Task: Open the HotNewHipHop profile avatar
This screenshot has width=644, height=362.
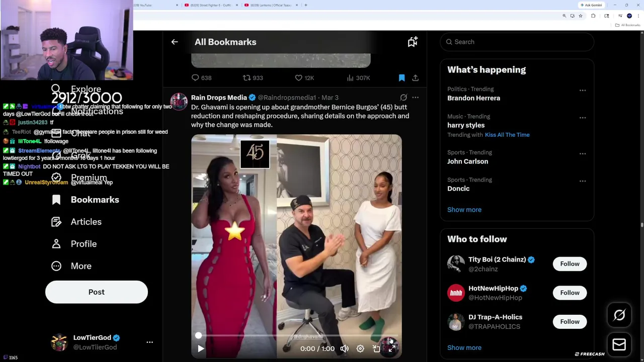Action: pyautogui.click(x=456, y=293)
